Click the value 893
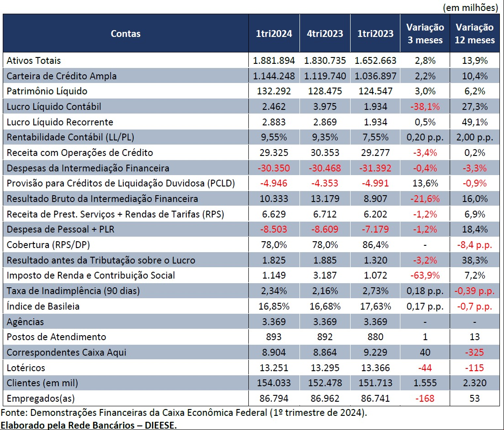Screen dimensions: 504x430 [274, 337]
